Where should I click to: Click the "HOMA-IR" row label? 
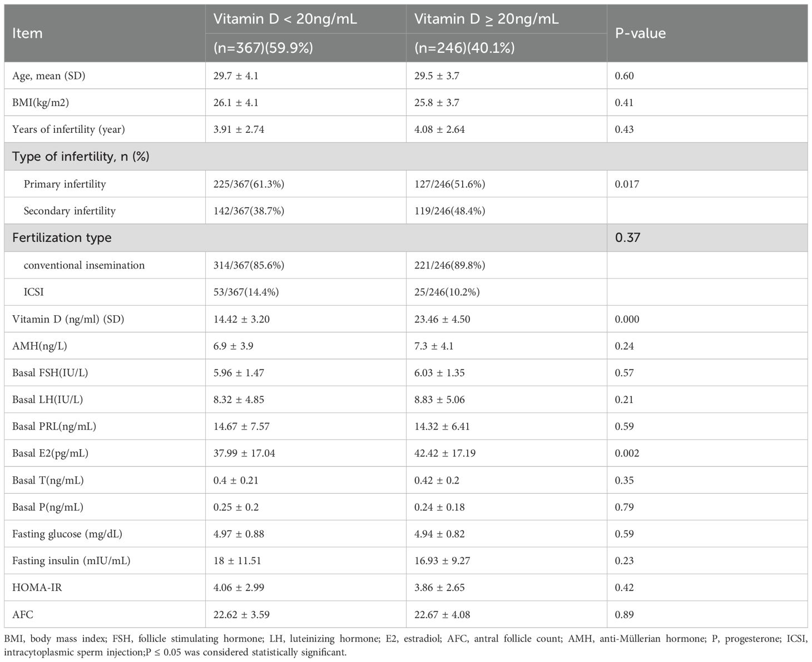pyautogui.click(x=37, y=588)
